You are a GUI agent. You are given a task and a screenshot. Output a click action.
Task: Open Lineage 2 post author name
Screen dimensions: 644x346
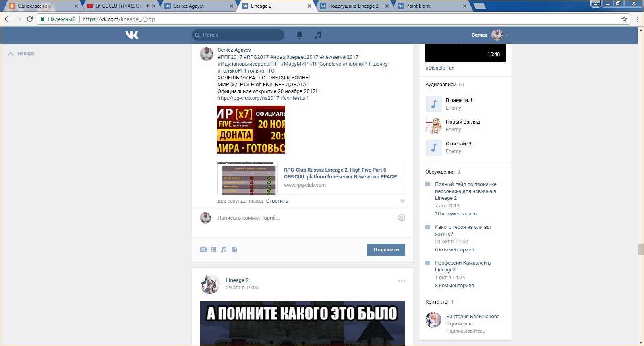[x=237, y=280]
